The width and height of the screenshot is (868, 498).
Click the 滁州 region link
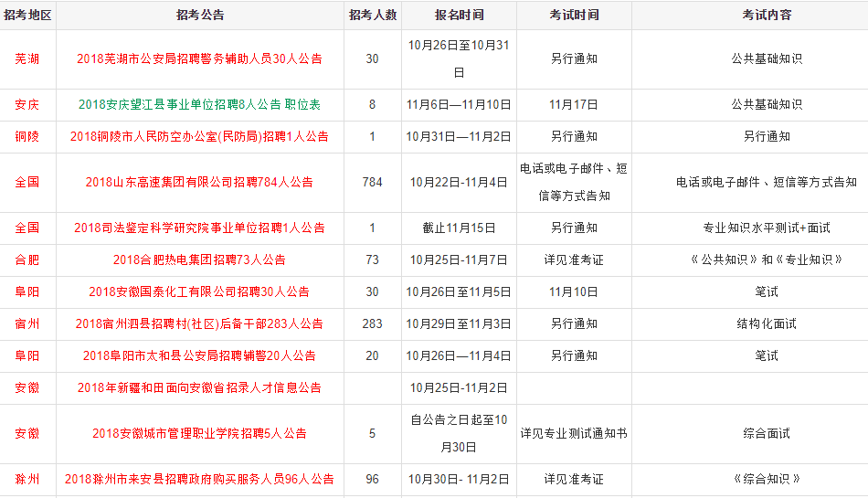tap(27, 479)
